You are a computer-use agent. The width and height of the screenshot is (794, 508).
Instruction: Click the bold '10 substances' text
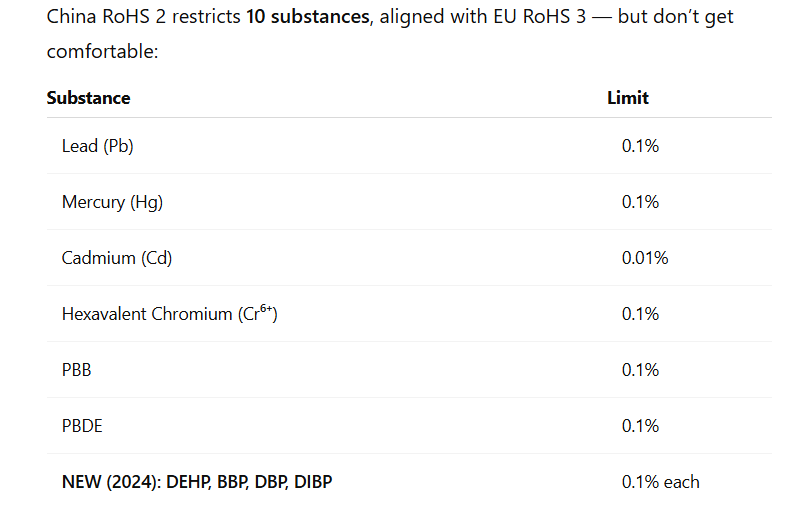coord(306,18)
